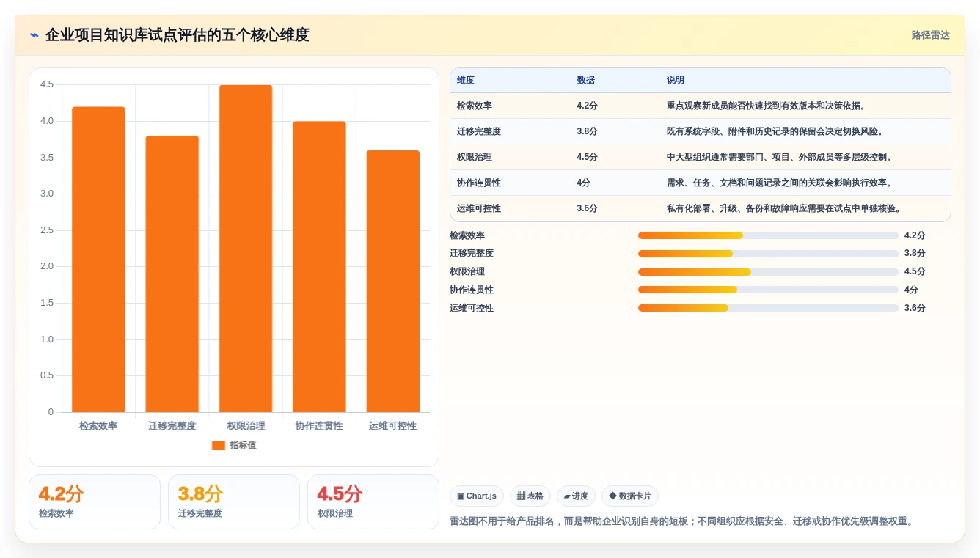Click the 权限治理 x-axis label
The height and width of the screenshot is (558, 980).
point(246,426)
